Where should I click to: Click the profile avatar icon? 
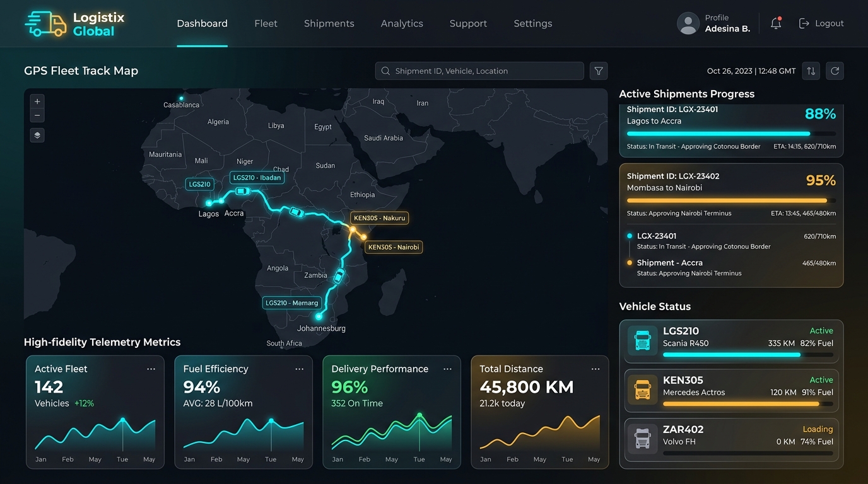(688, 23)
